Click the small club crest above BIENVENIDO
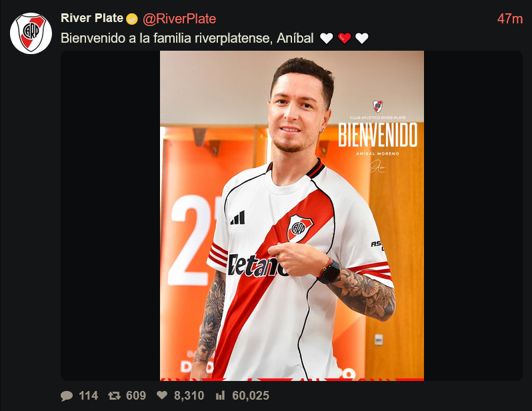 pos(377,106)
